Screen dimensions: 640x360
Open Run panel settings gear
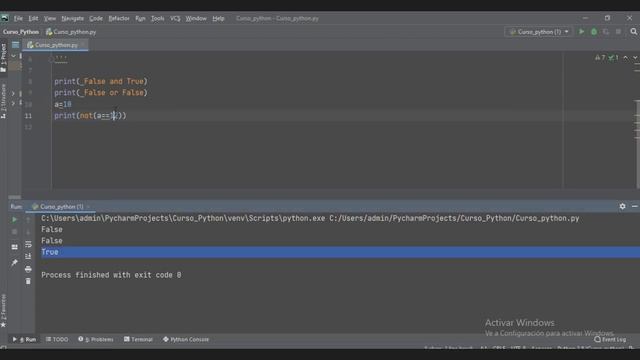622,207
